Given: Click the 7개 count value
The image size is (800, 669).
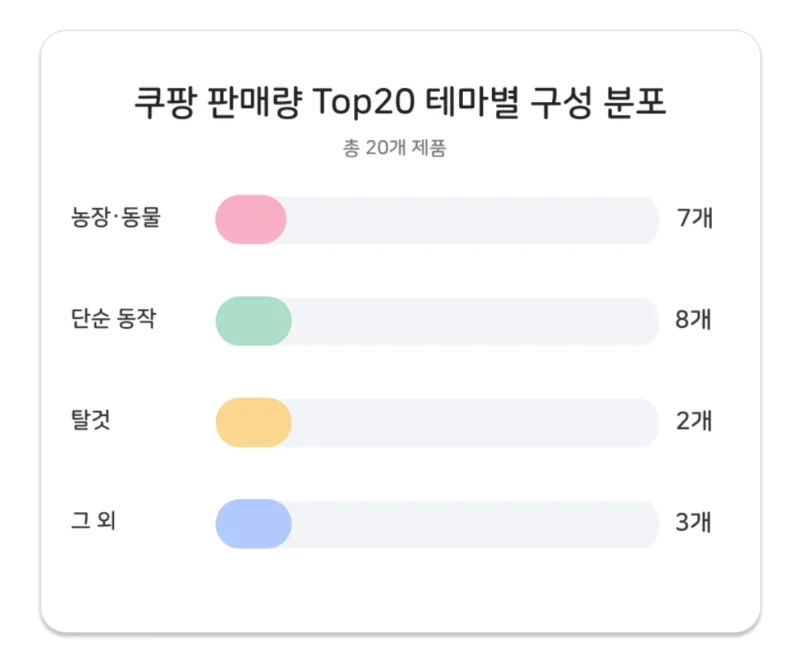Looking at the screenshot, I should click(x=694, y=218).
